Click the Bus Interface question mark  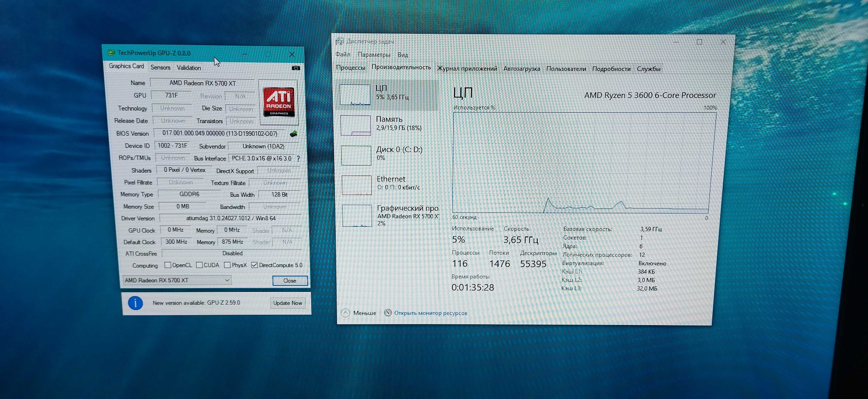tap(298, 159)
